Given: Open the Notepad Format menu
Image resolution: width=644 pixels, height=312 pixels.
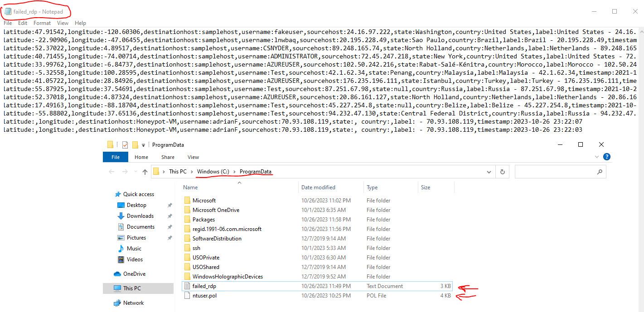Looking at the screenshot, I should point(42,23).
